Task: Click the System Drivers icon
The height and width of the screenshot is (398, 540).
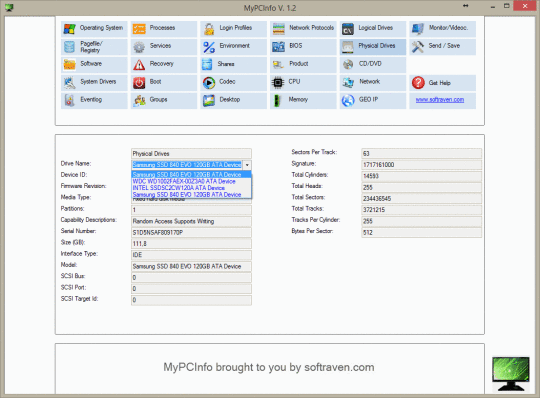Action: click(x=69, y=83)
